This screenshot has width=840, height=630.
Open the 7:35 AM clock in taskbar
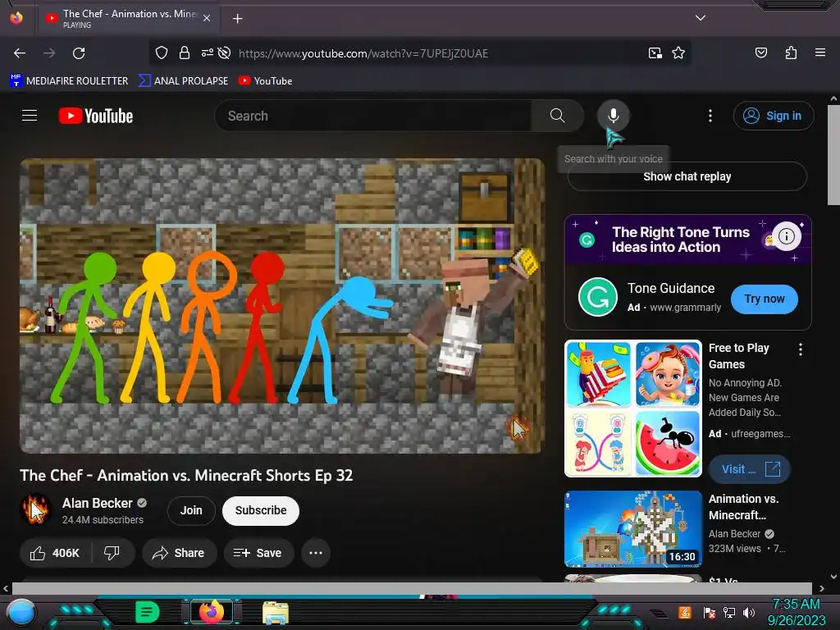(x=796, y=612)
